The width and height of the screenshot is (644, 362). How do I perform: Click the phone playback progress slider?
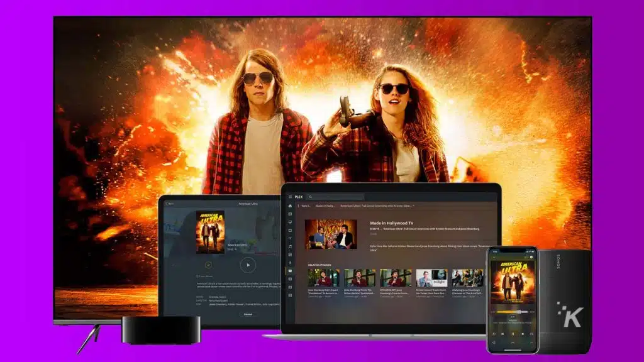[x=513, y=312]
